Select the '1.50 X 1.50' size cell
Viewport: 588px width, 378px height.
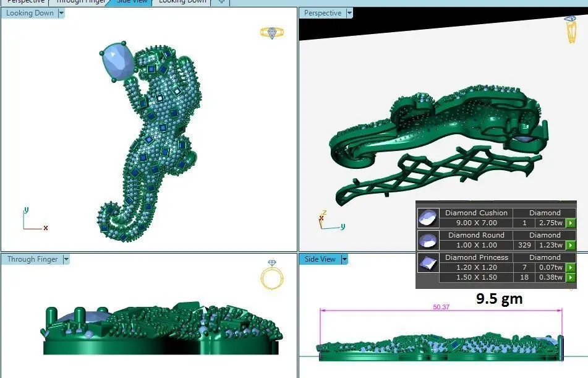point(476,277)
